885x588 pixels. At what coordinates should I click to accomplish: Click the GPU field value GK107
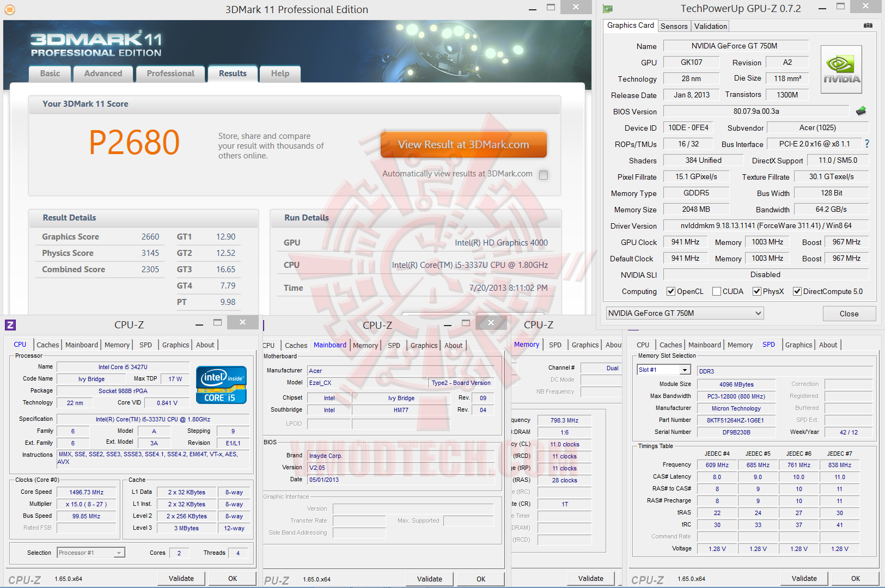point(691,62)
